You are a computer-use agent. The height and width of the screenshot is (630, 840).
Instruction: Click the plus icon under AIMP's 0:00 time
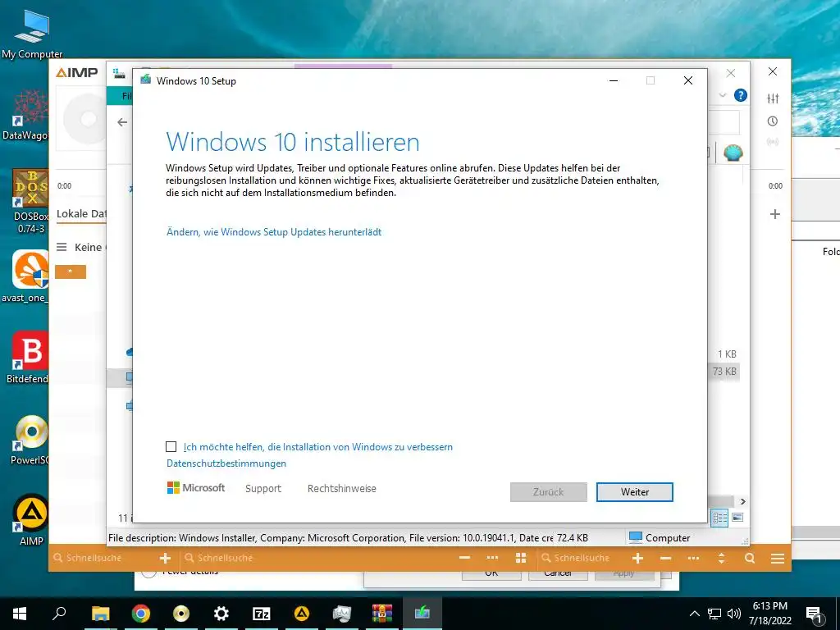tap(774, 214)
